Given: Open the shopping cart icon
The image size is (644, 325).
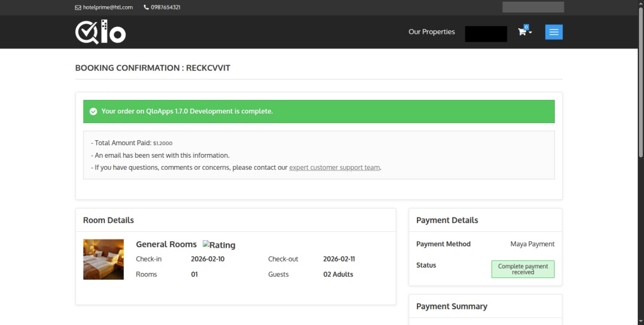Looking at the screenshot, I should click(x=522, y=32).
